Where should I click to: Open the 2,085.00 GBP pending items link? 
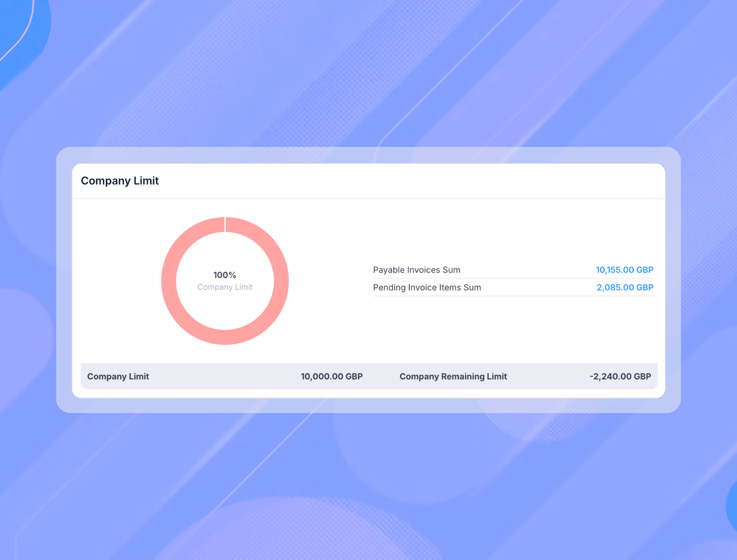point(625,287)
